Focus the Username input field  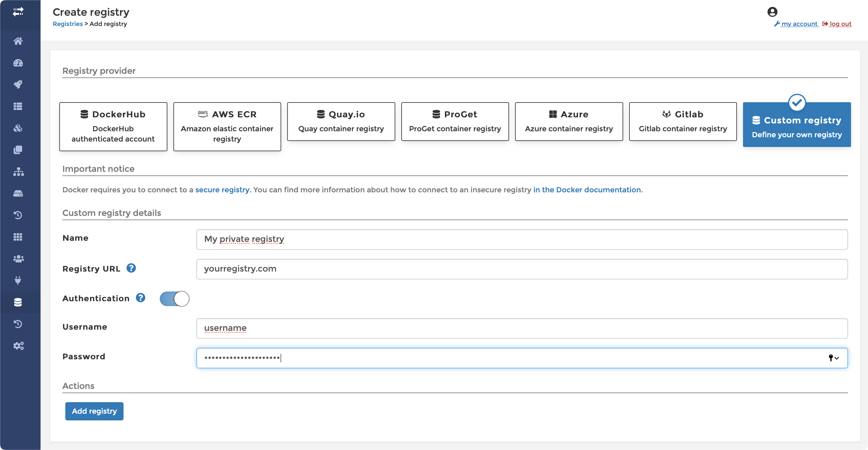point(522,328)
